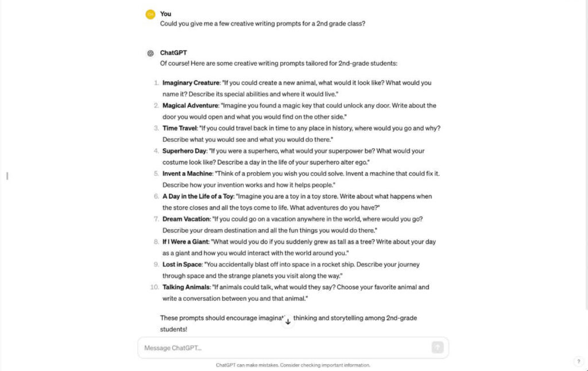Click the ChatGPT logo icon beside the response
Screen dimensions: 588x371
tap(150, 53)
